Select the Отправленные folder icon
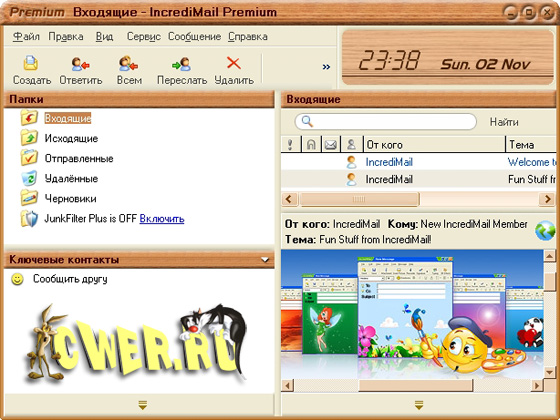The image size is (560, 420). (29, 158)
